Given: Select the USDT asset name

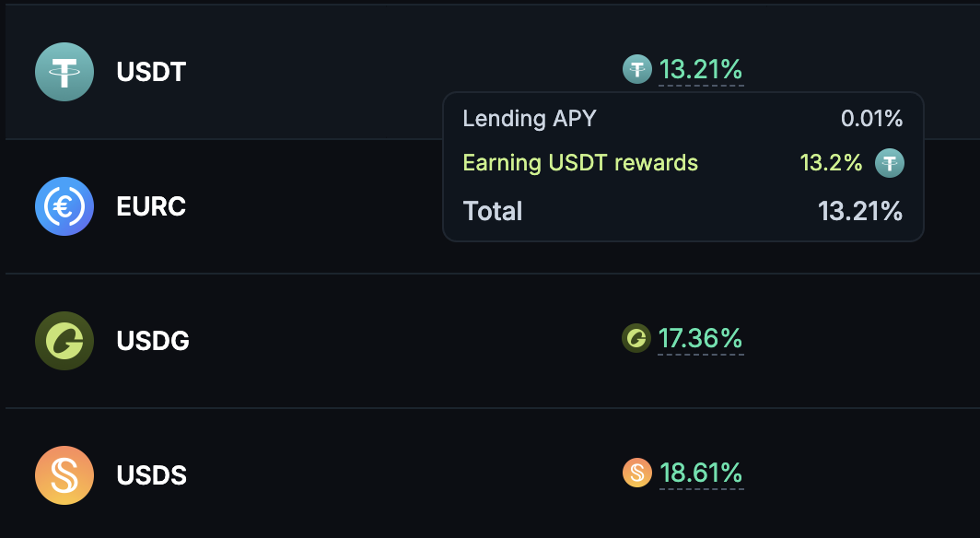Looking at the screenshot, I should point(151,72).
